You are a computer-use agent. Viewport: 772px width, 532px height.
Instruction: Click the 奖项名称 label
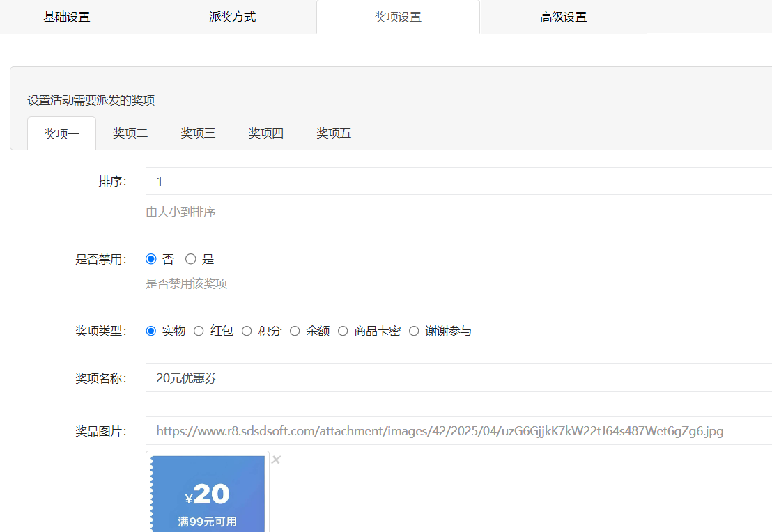101,378
